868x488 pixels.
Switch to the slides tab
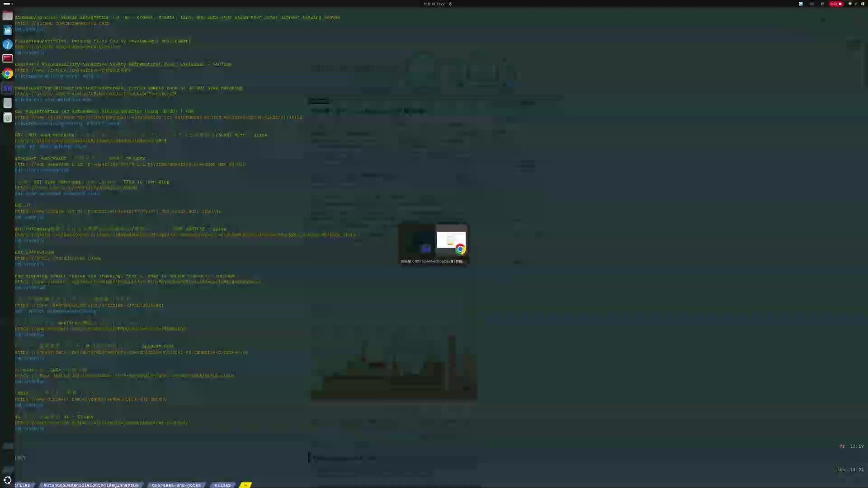[x=222, y=485]
